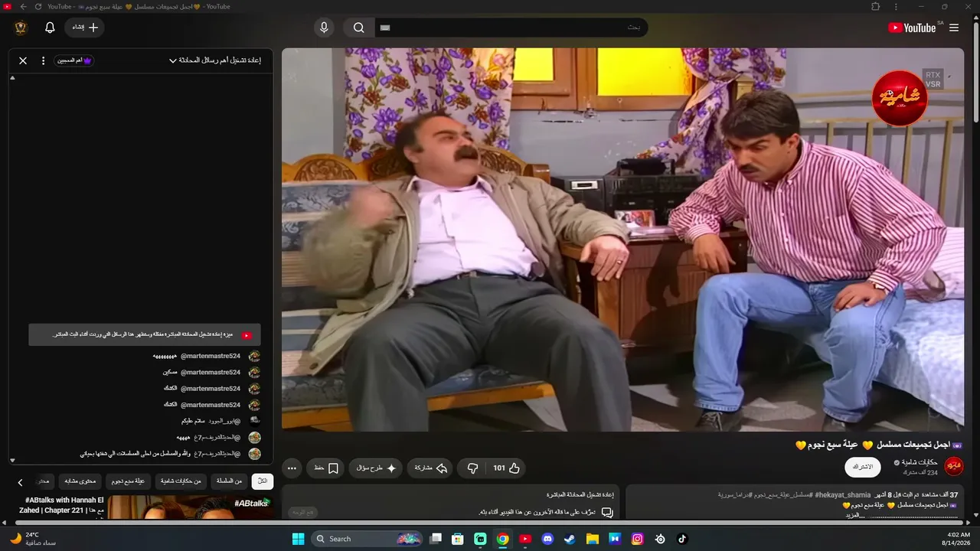Open the YouTube hamburger guide menu
The height and width of the screenshot is (551, 980).
click(954, 28)
